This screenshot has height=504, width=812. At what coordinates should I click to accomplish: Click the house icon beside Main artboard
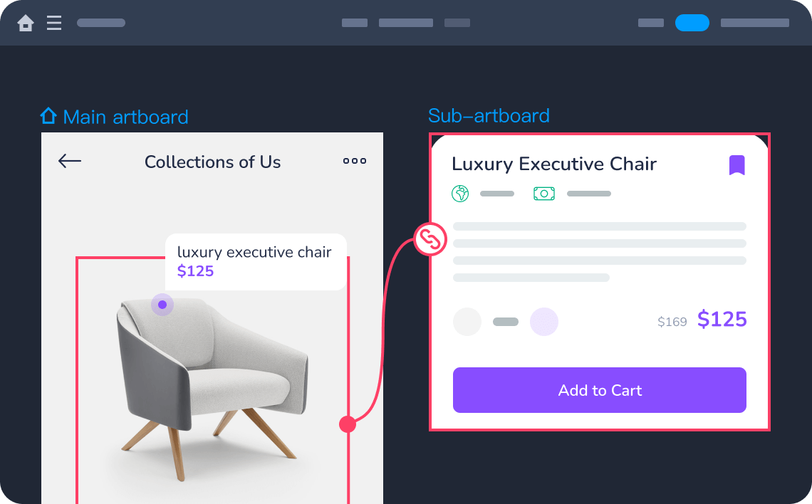coord(48,116)
